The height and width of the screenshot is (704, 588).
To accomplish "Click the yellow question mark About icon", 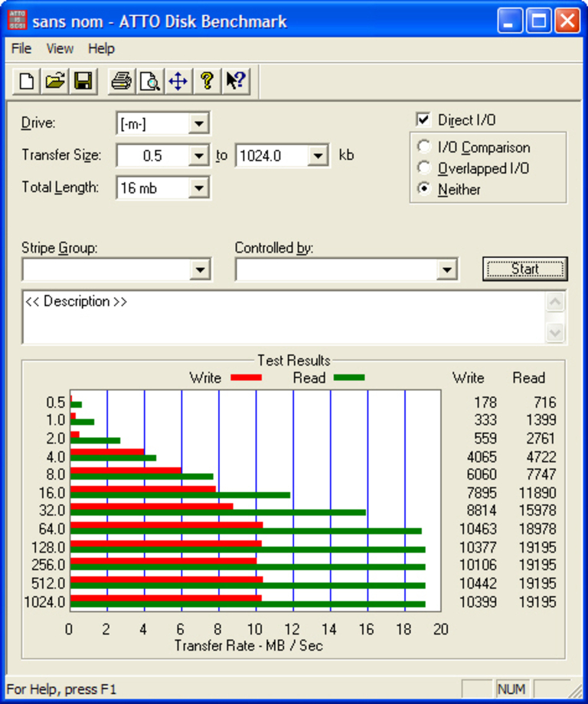I will 207,81.
